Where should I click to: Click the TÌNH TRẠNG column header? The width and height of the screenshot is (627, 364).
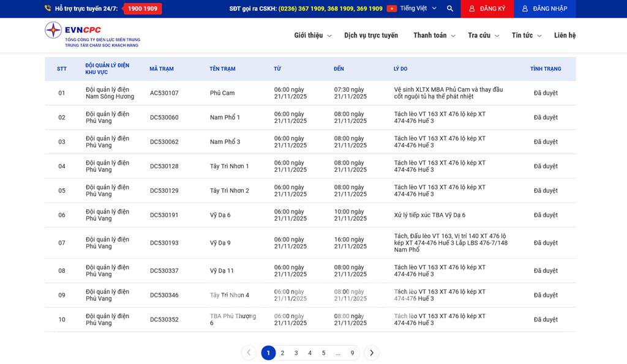tap(546, 69)
